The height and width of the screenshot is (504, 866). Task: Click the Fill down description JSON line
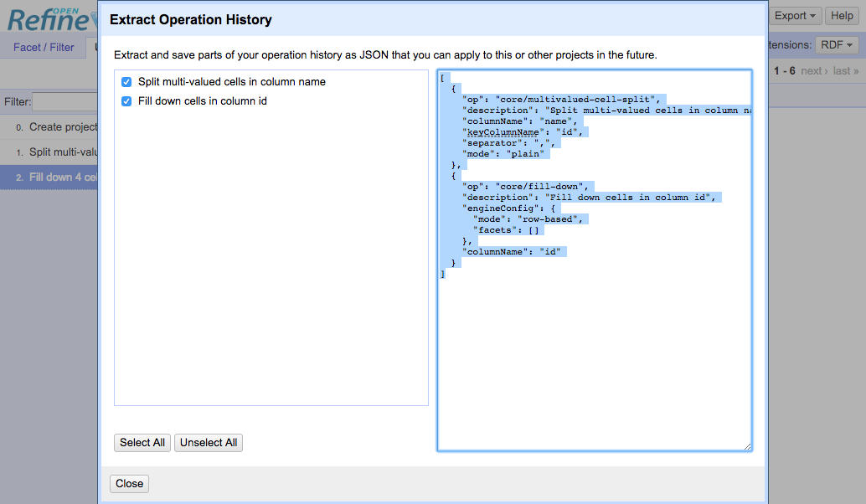tap(589, 198)
